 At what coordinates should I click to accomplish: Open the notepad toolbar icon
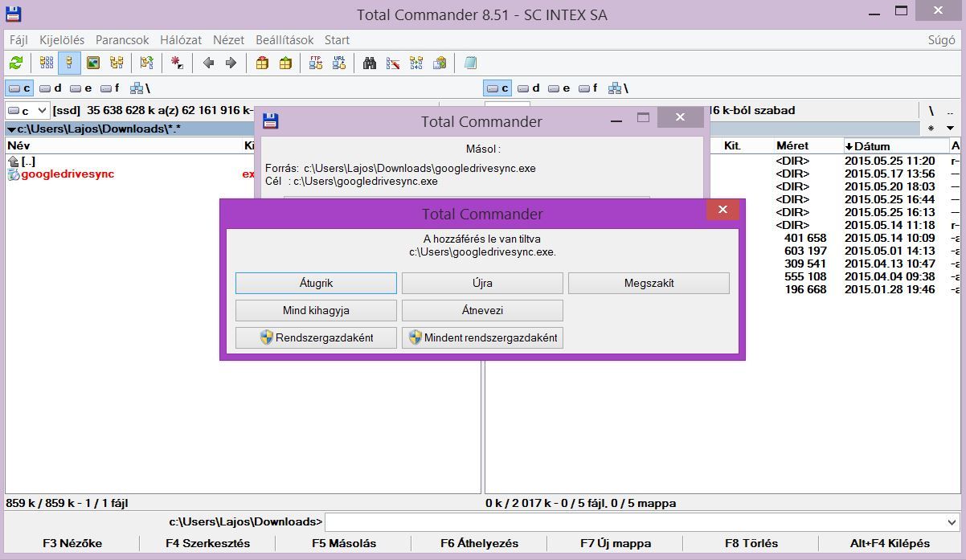click(x=471, y=63)
